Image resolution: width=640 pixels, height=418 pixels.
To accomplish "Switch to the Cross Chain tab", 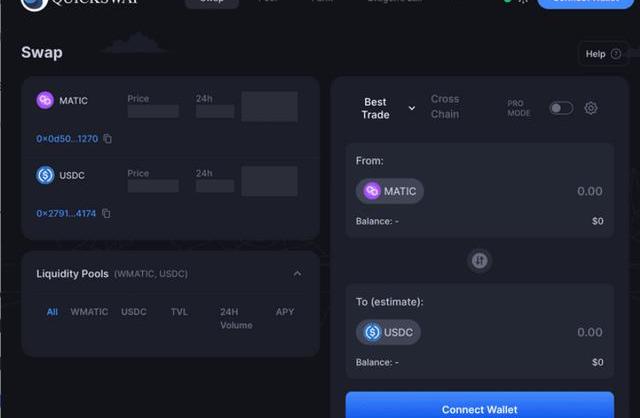I will [445, 107].
